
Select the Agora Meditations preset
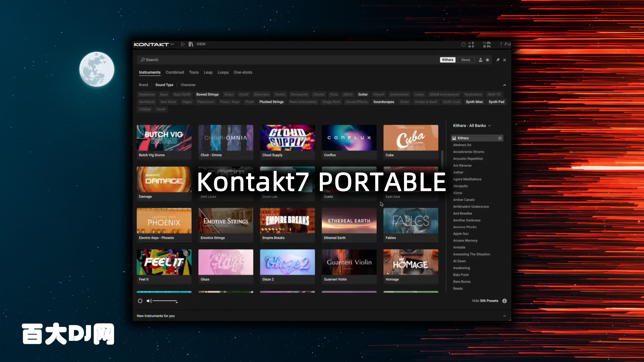[x=467, y=179]
